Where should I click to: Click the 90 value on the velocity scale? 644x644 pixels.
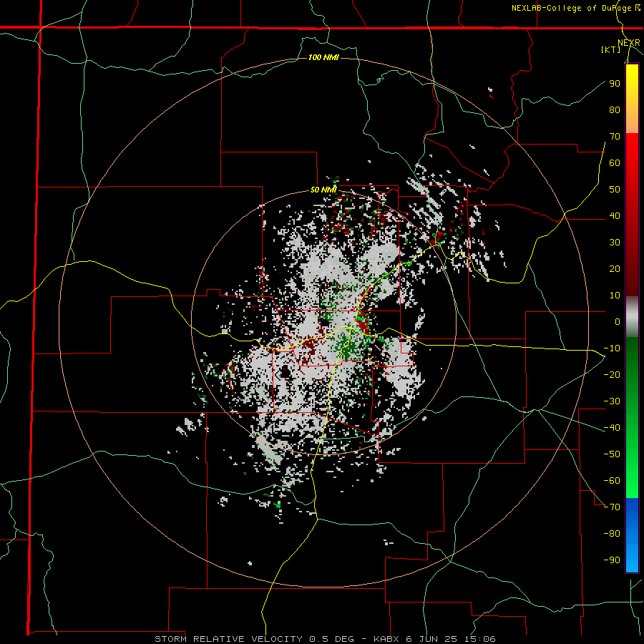(x=615, y=84)
